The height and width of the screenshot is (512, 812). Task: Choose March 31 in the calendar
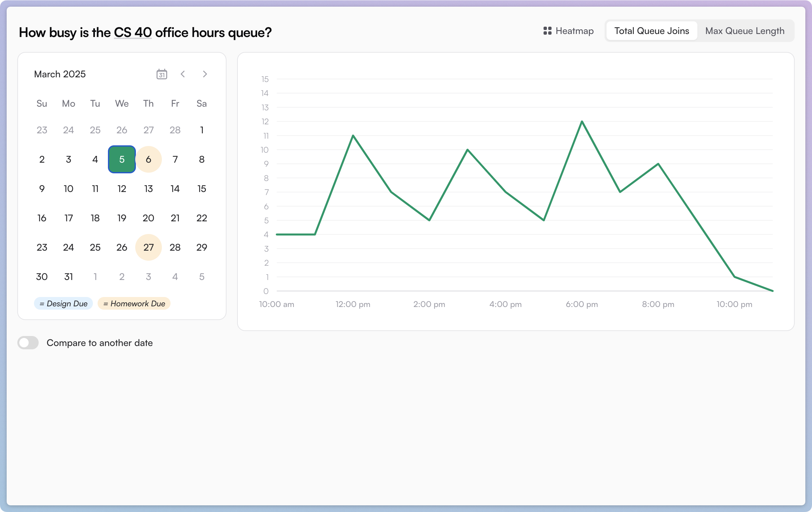coord(69,277)
